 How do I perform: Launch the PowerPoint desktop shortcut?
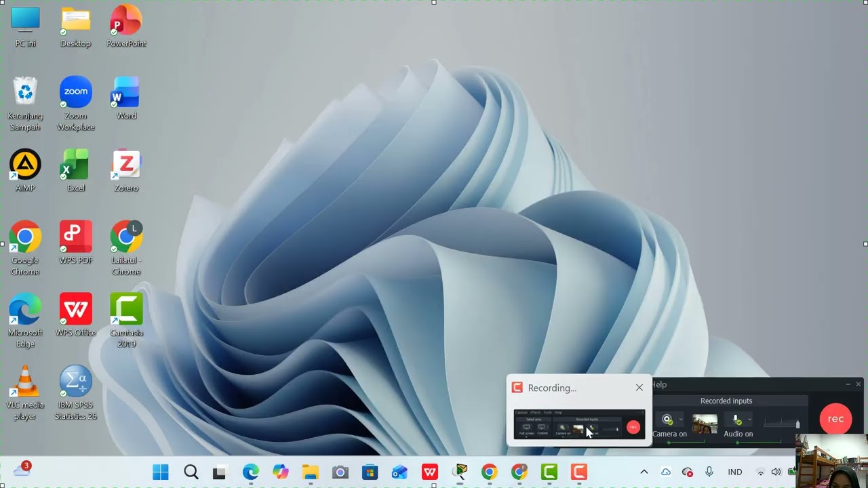click(x=126, y=27)
